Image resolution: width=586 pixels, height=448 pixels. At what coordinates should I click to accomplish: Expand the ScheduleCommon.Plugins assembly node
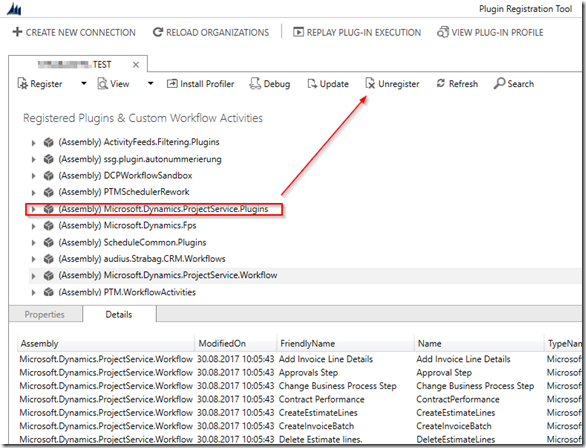point(33,243)
